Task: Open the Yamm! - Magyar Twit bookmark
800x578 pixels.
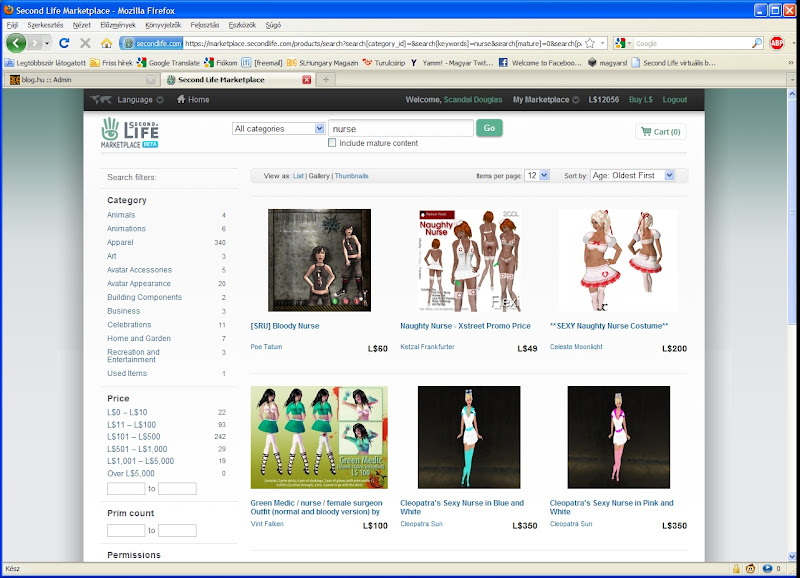Action: click(452, 63)
